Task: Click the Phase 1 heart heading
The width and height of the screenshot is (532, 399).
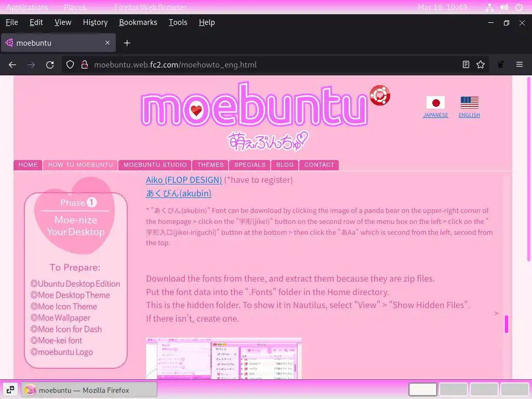Action: click(75, 215)
